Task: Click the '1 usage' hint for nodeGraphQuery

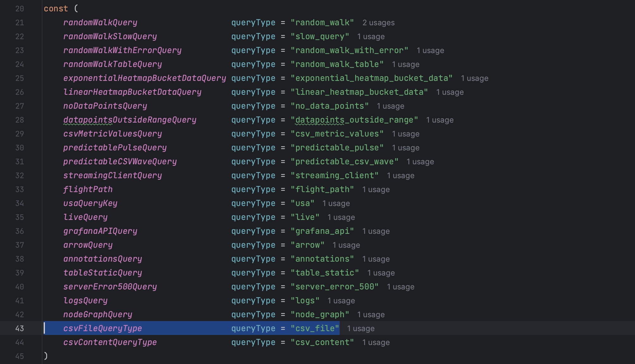Action: 371,314
